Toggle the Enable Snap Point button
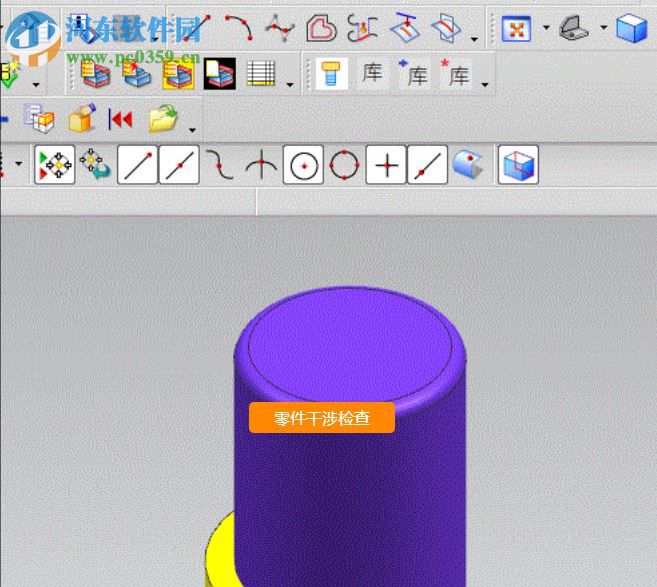 click(54, 165)
